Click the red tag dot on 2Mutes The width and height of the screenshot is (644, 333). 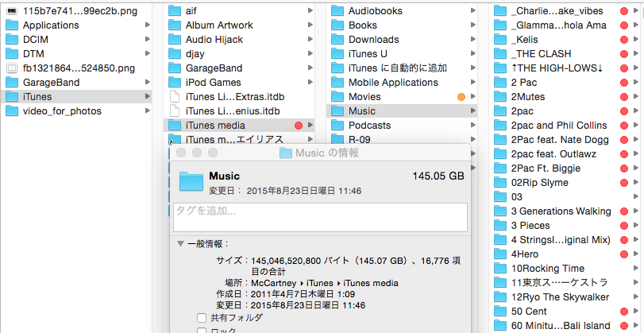(x=624, y=97)
